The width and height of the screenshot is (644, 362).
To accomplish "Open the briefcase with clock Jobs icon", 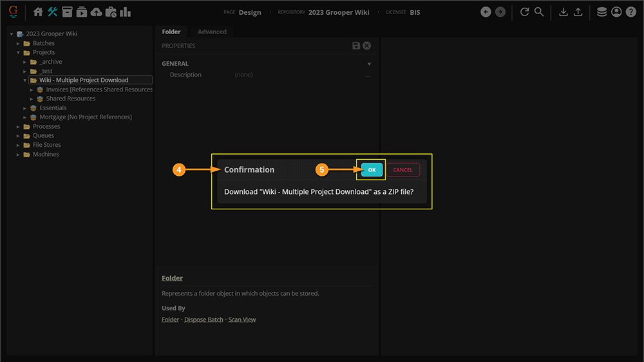I will tap(111, 12).
